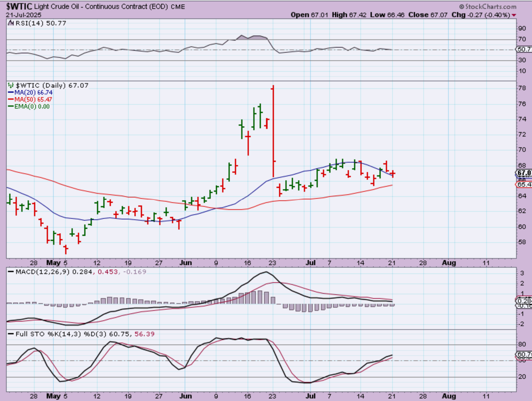
Task: Click the Jun label on price axis
Action: pos(185,263)
